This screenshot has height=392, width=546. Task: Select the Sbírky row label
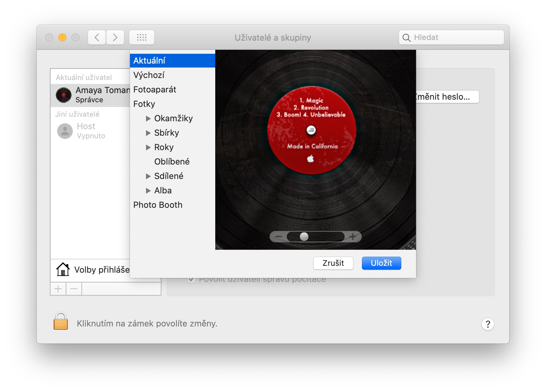tap(167, 133)
